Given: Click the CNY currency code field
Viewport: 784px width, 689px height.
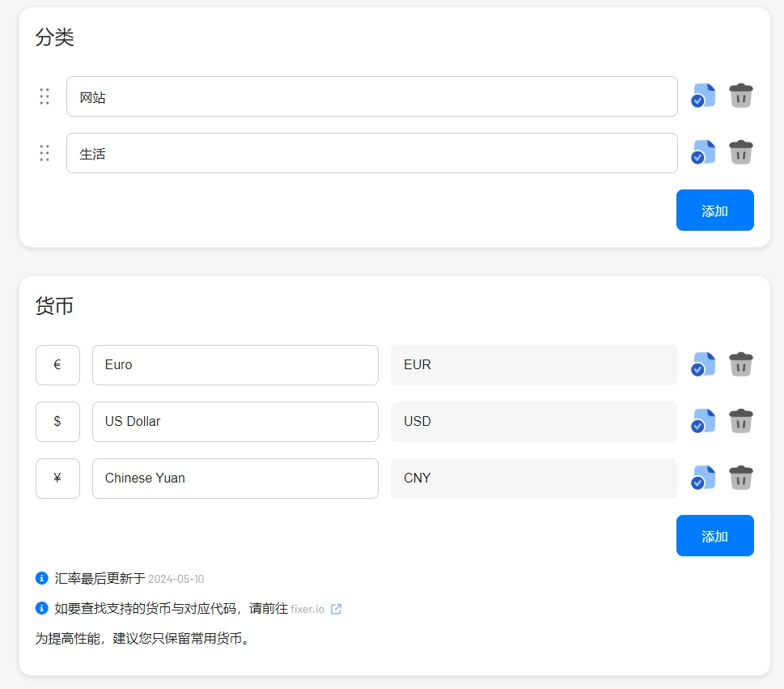Looking at the screenshot, I should pos(534,478).
